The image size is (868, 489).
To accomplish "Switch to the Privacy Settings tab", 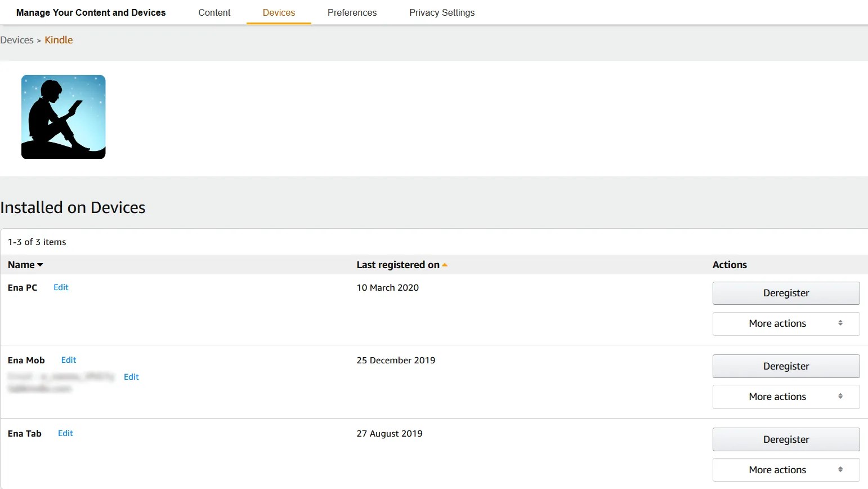I will (442, 12).
